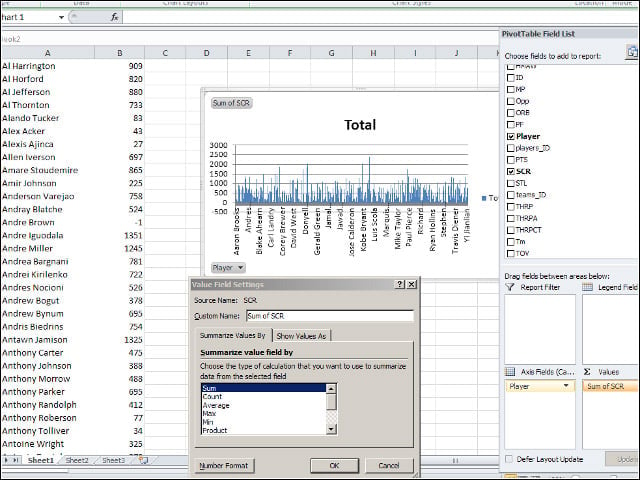Click the Custom Name input field
Image resolution: width=640 pixels, height=480 pixels.
[x=330, y=316]
